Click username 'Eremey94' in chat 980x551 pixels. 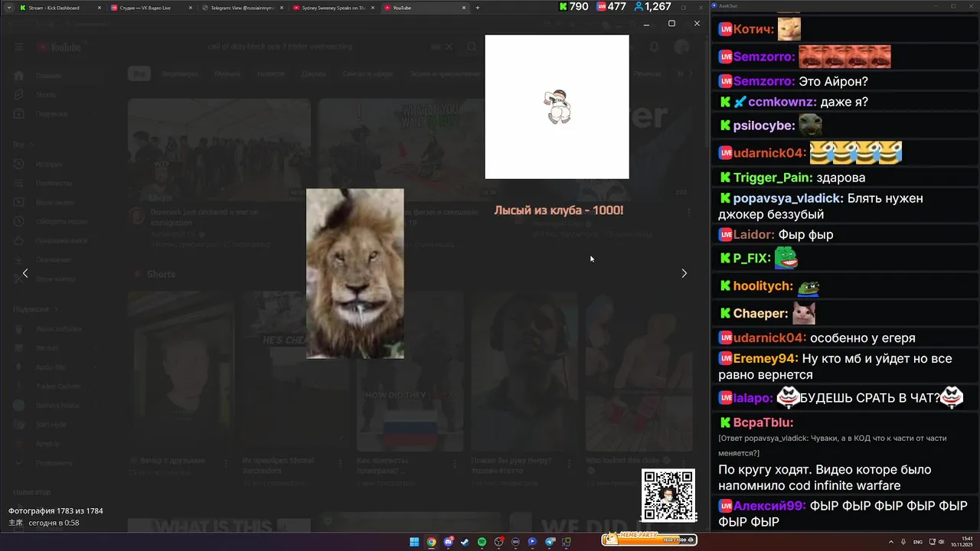[766, 359]
